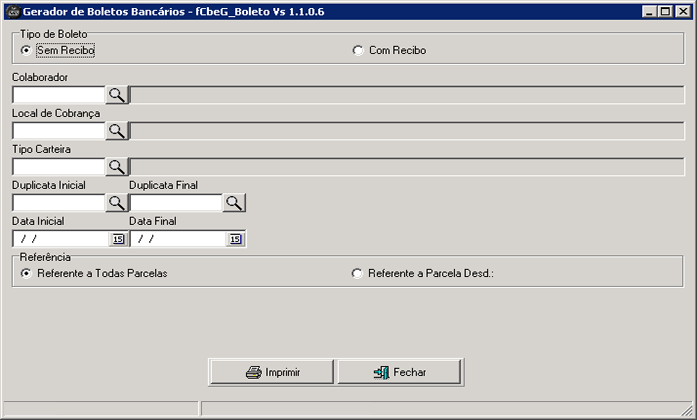
Task: Open Duplicata Inicial search magnifier
Action: pyautogui.click(x=117, y=203)
